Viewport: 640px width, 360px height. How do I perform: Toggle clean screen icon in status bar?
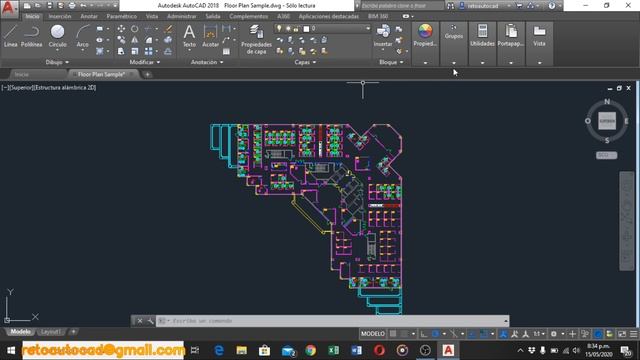[x=622, y=334]
